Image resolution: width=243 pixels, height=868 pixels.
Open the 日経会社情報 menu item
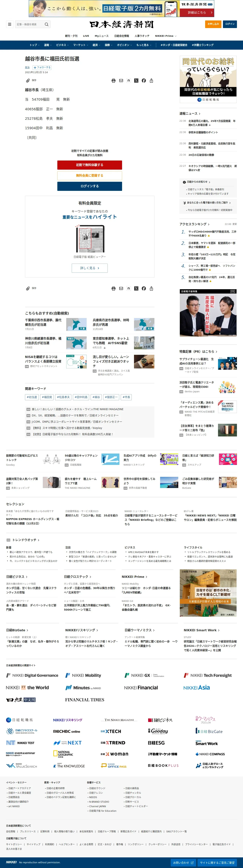(x=121, y=36)
